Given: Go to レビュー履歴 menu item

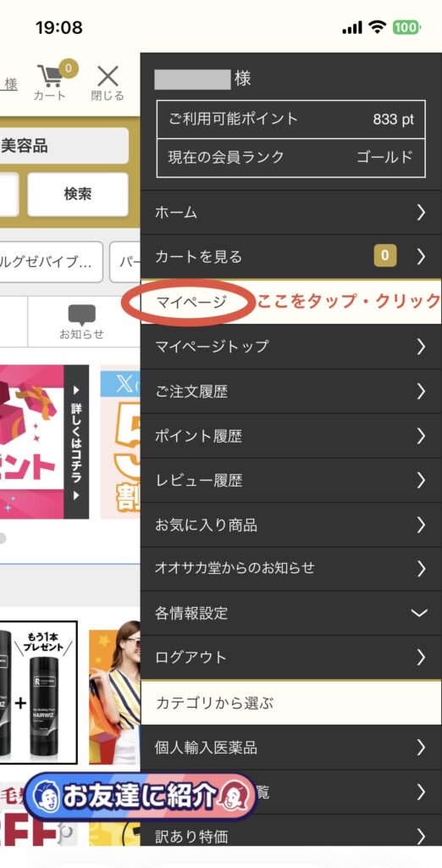Looking at the screenshot, I should [291, 480].
